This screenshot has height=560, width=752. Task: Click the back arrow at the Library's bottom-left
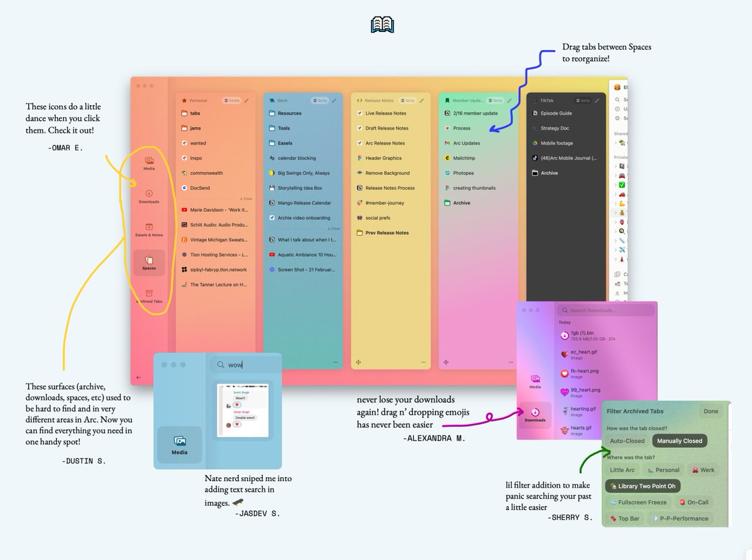pos(138,378)
